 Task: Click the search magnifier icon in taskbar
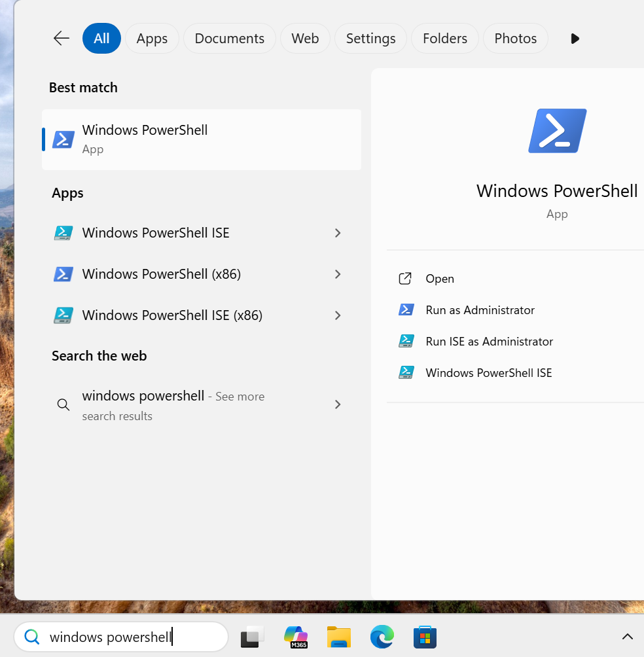coord(32,637)
